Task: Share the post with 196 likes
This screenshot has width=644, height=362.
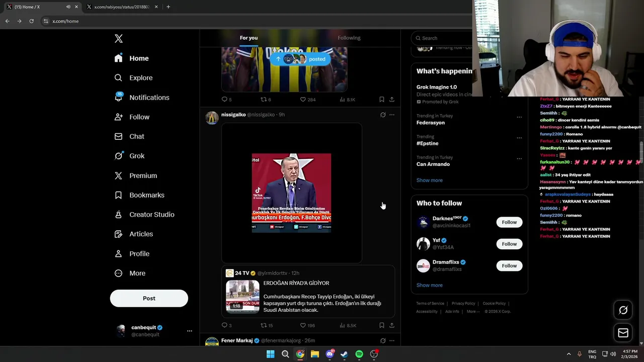Action: point(392,325)
